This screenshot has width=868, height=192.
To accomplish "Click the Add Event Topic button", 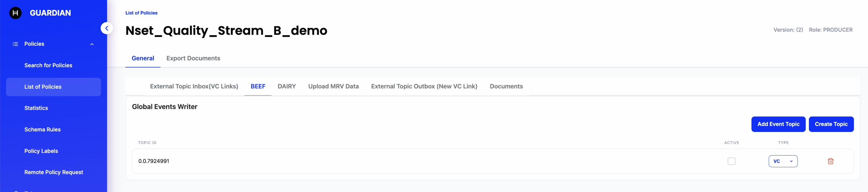I will pos(778,124).
